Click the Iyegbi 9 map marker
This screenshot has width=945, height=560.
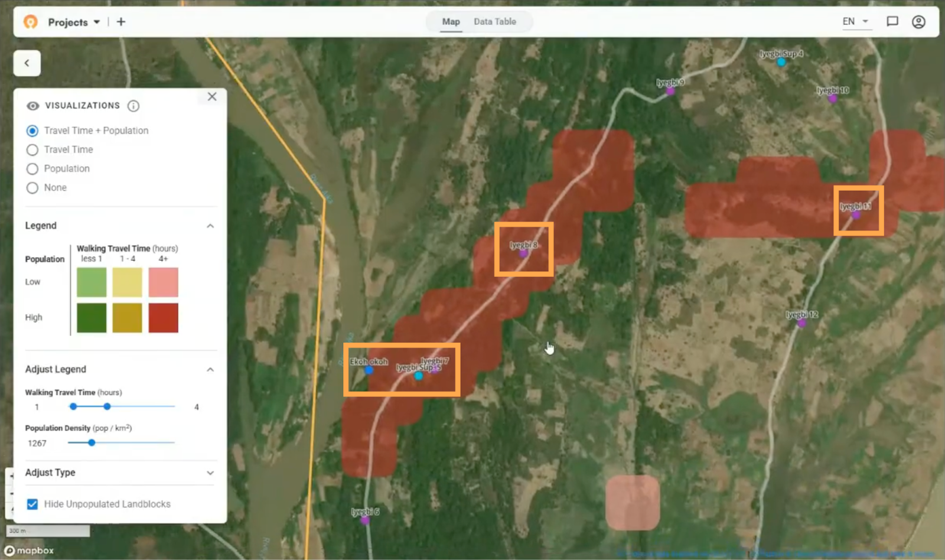pos(670,91)
